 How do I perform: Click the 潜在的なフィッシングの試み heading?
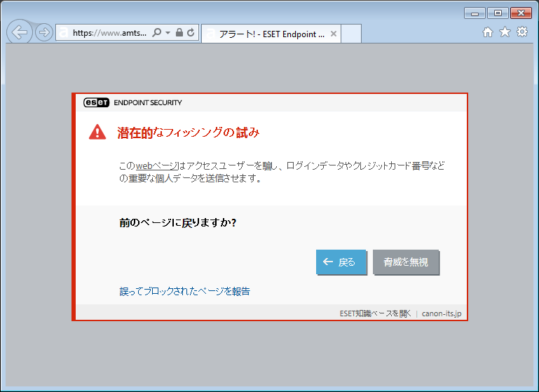pyautogui.click(x=189, y=133)
